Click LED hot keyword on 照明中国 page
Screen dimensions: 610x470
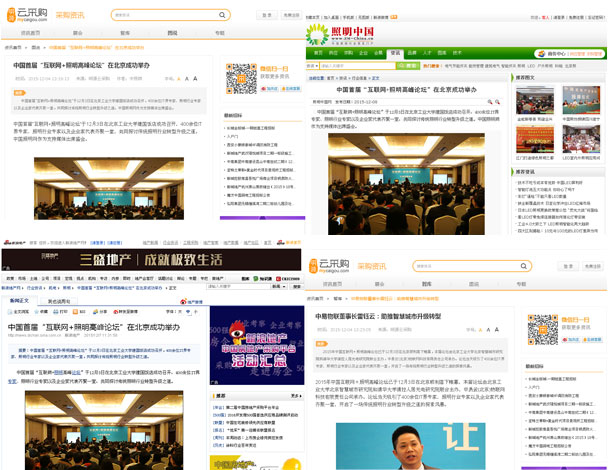(x=531, y=66)
